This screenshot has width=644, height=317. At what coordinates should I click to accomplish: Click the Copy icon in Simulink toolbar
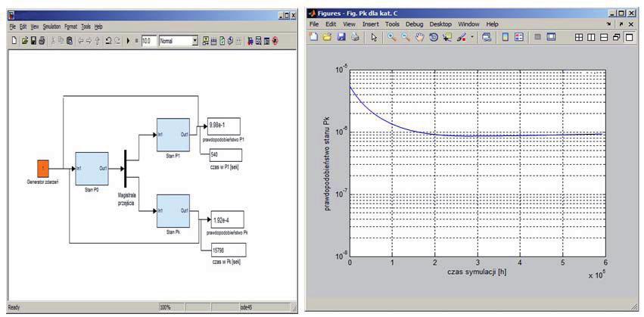[61, 41]
